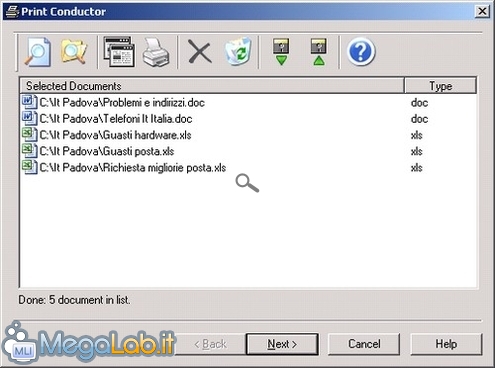Click the Excel icon beside Richiesta migliorie posta.xls
This screenshot has height=368, width=495.
tap(29, 167)
